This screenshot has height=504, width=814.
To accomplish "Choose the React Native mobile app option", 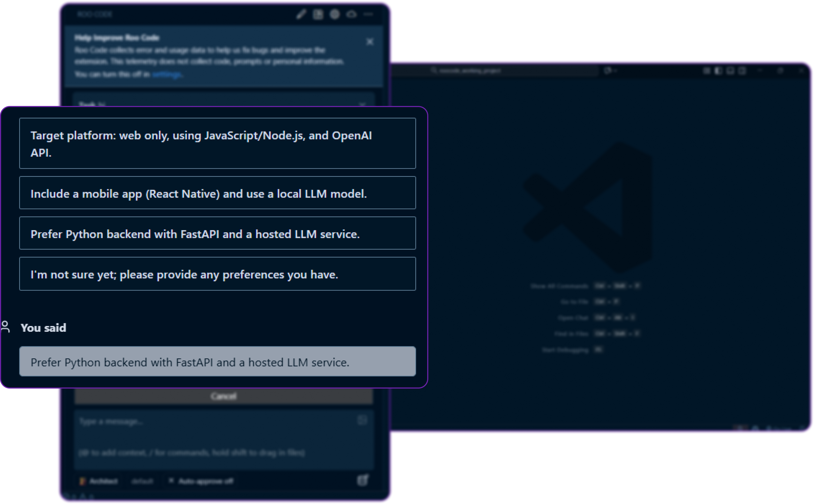I will coord(217,193).
